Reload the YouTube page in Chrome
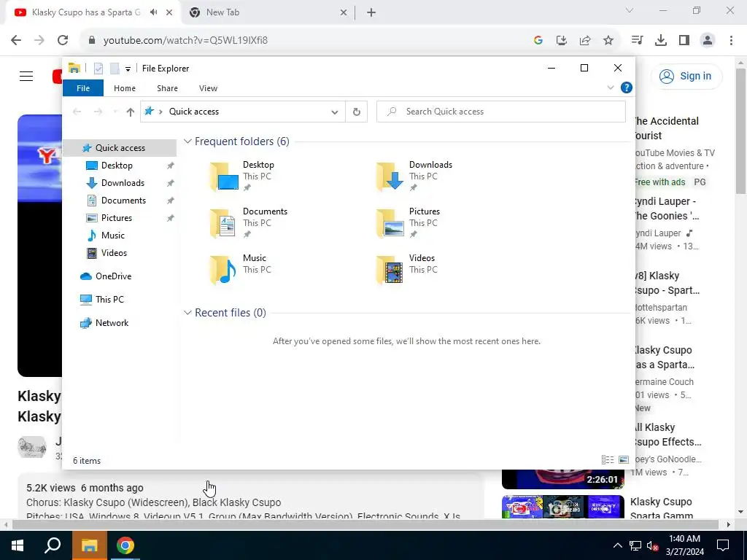 click(63, 40)
